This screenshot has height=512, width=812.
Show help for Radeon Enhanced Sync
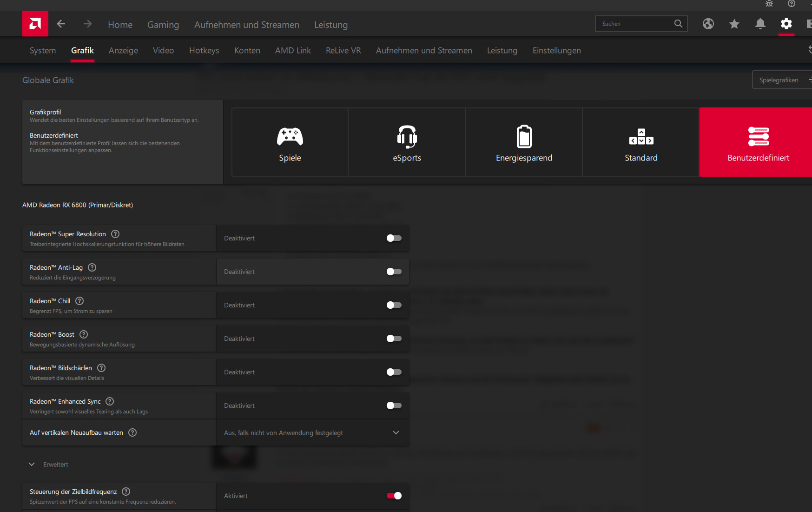pyautogui.click(x=110, y=401)
